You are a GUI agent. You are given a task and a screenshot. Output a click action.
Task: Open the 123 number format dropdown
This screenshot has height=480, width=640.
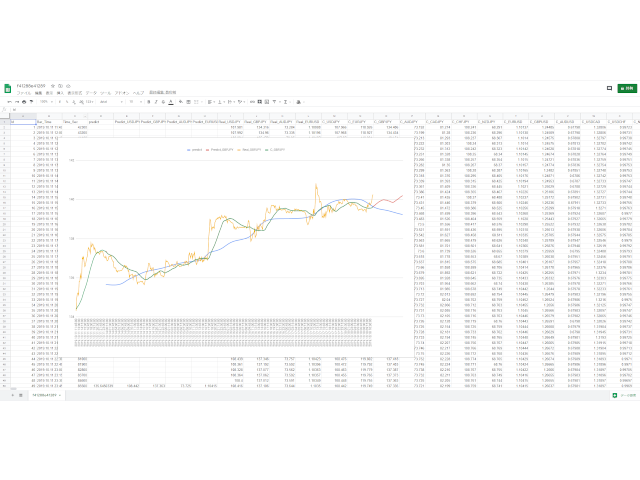(x=90, y=102)
